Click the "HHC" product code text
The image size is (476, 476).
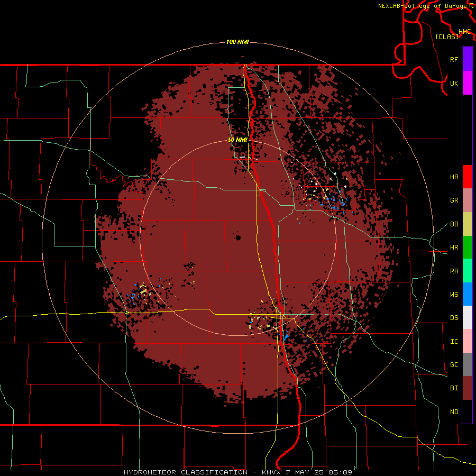coord(465,32)
